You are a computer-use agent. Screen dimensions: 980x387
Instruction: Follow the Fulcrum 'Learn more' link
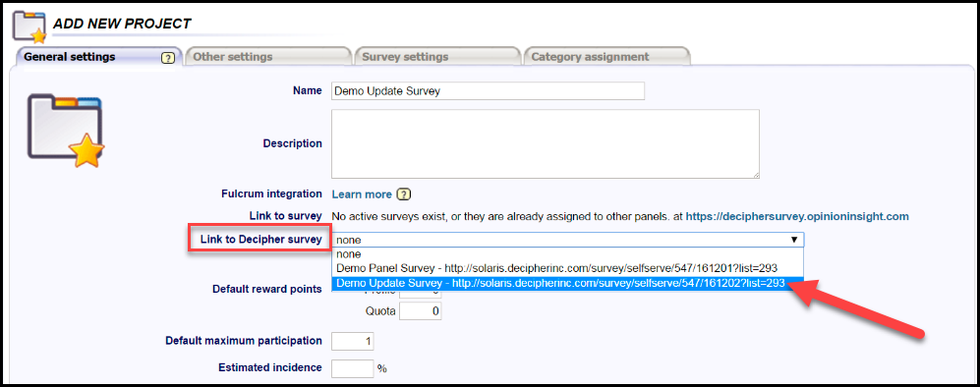tap(362, 194)
